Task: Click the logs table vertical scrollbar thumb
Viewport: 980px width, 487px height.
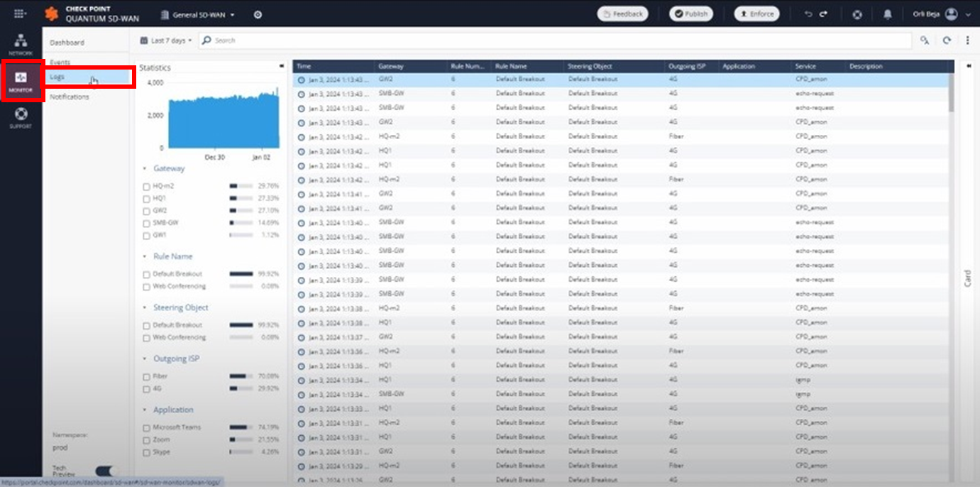Action: click(951, 92)
